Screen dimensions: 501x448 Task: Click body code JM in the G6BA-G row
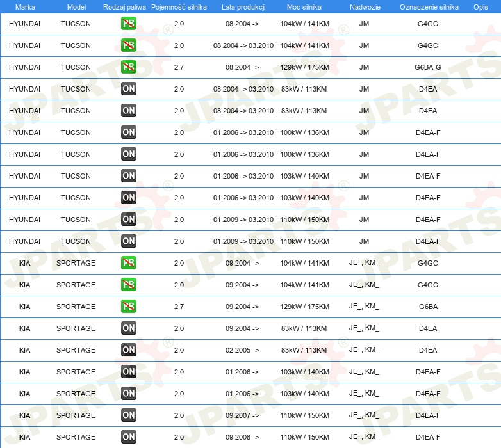point(364,67)
